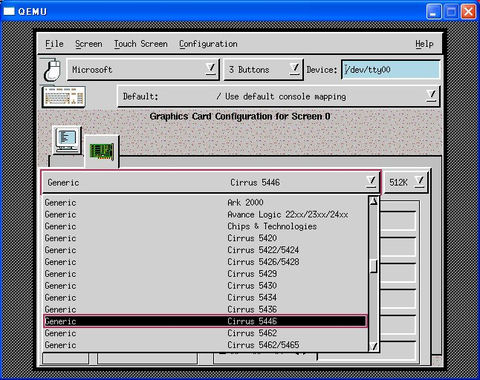This screenshot has width=480, height=380.
Task: Choose Generic Ark 2000 from list
Action: pyautogui.click(x=206, y=202)
